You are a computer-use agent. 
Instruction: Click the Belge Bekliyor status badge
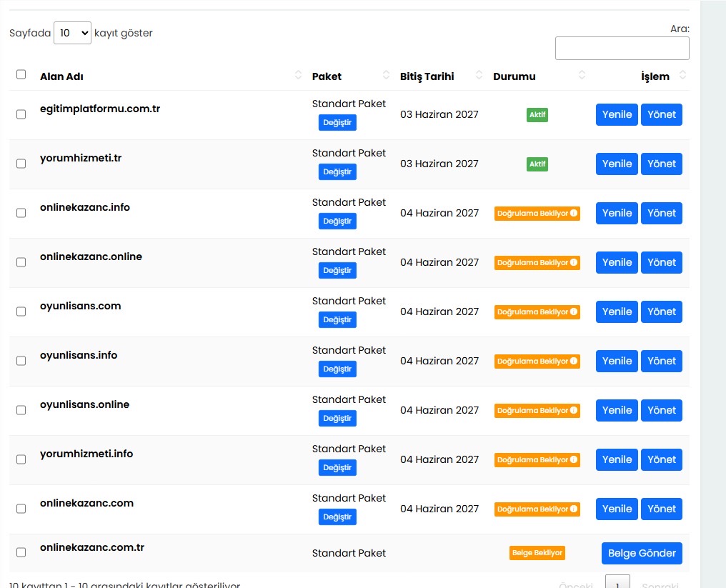(537, 553)
